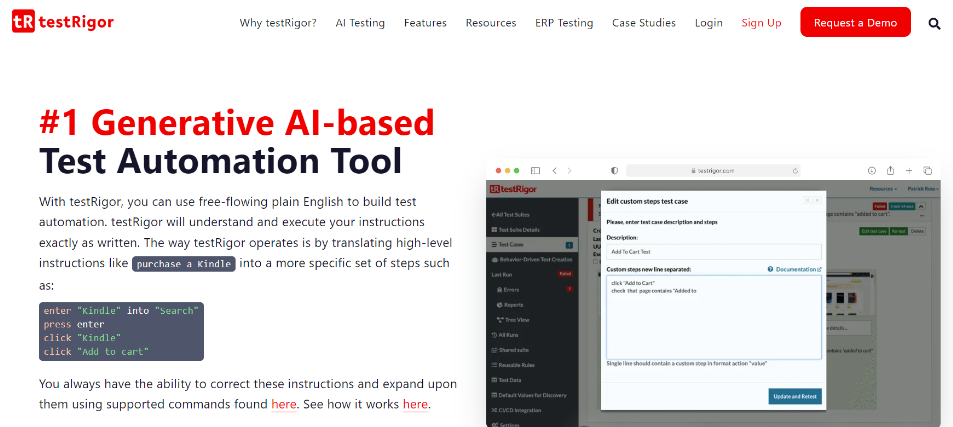
Task: Open Documentation link in dialog
Action: coord(798,269)
